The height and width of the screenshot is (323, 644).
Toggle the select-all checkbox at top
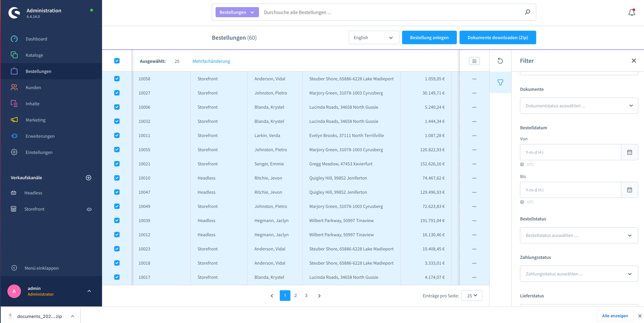[x=117, y=61]
